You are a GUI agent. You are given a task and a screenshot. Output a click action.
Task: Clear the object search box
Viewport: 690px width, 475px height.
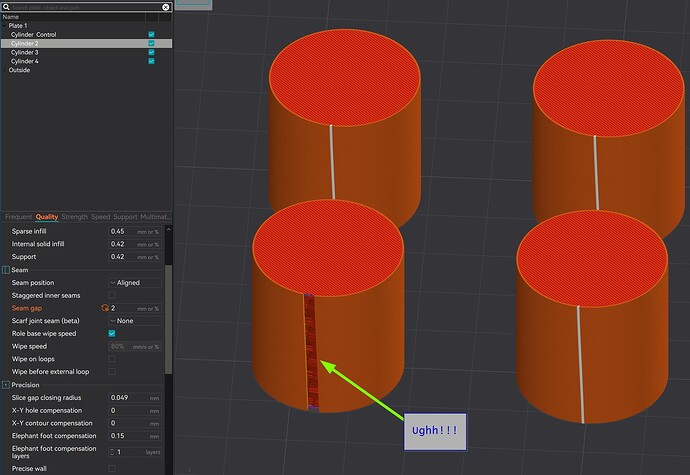tap(165, 7)
